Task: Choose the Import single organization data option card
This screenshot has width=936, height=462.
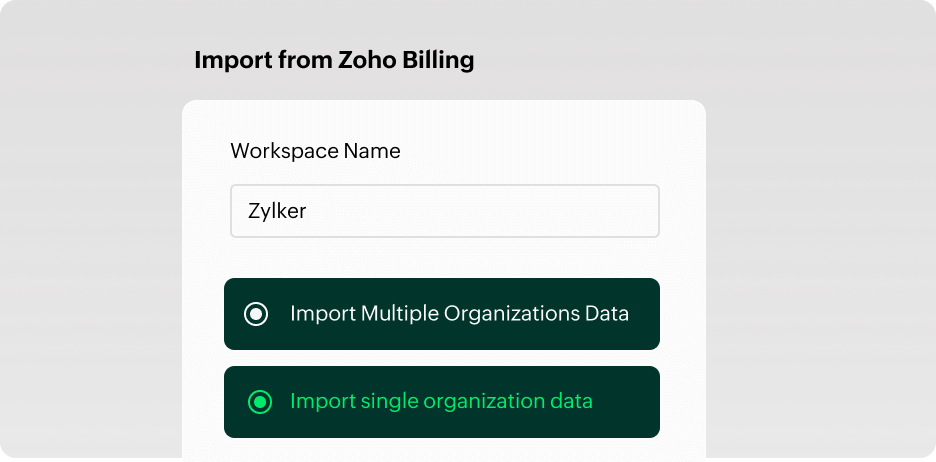Action: click(x=441, y=402)
